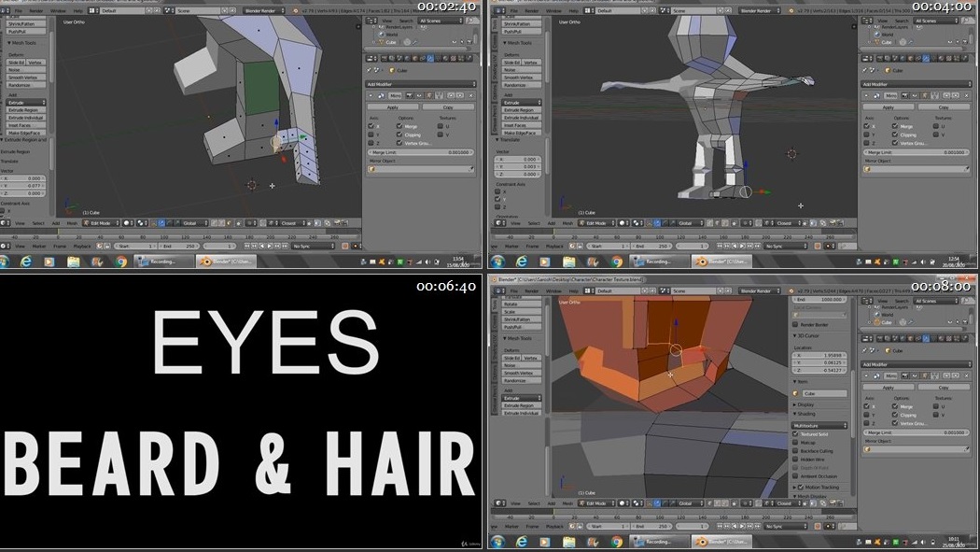Screen dimensions: 980x552
Task: Open media player taskbar icon in 00:04:00 frame
Action: [x=545, y=262]
